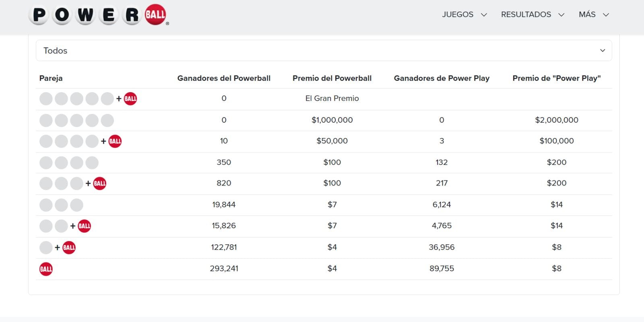
Task: Expand the chevron beside Todos
Action: [602, 50]
